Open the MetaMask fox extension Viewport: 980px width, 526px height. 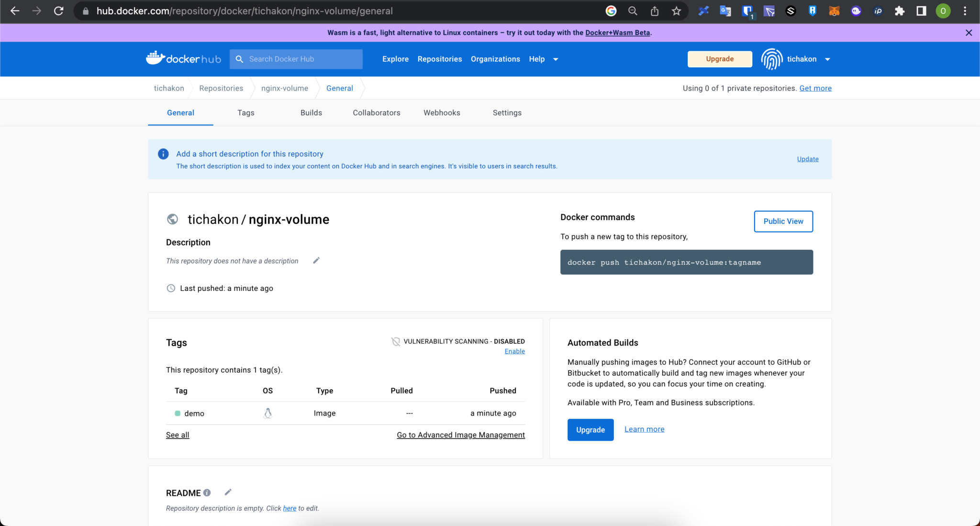tap(834, 11)
